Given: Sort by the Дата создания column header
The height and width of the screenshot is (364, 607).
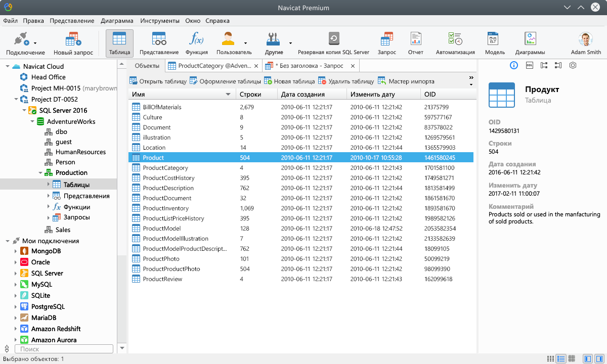Looking at the screenshot, I should [312, 94].
